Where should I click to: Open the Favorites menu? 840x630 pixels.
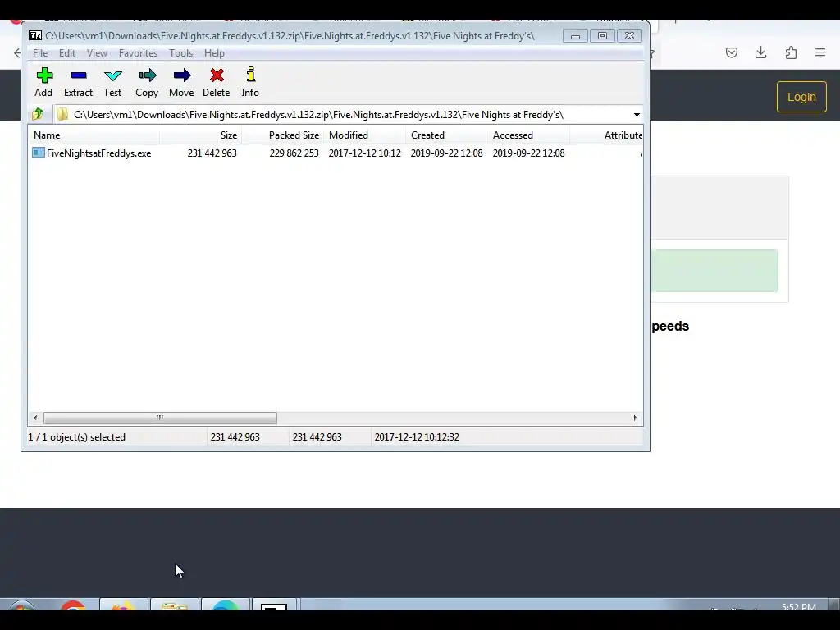[x=138, y=53]
